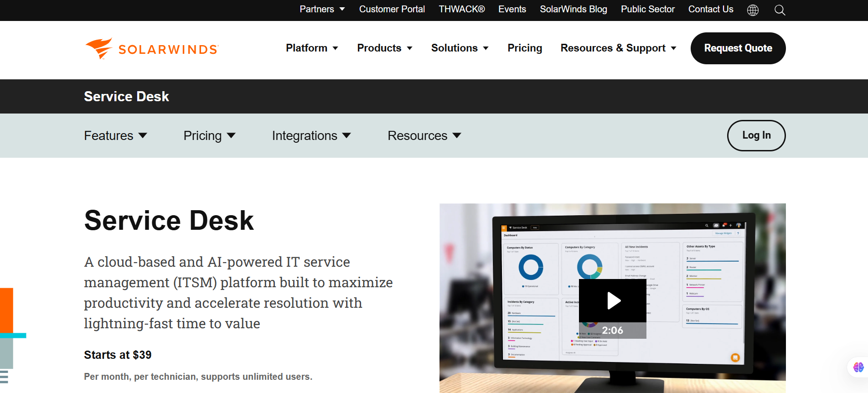
Task: Play the Service Desk video
Action: click(x=613, y=301)
